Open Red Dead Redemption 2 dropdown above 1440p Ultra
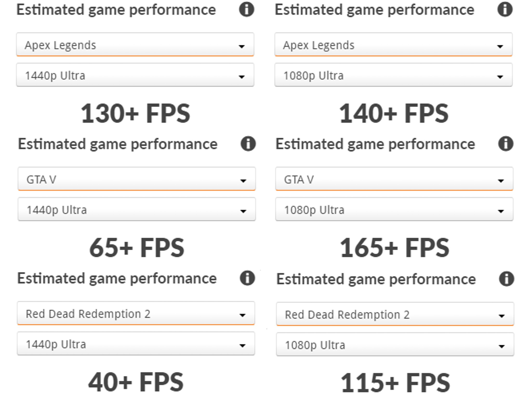The width and height of the screenshot is (532, 399). pyautogui.click(x=136, y=313)
